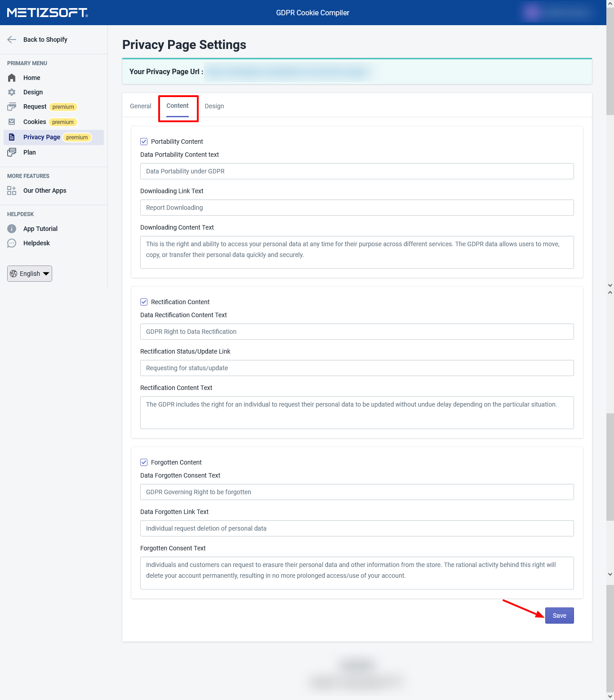Click the Design gear icon
The height and width of the screenshot is (700, 614).
(12, 92)
